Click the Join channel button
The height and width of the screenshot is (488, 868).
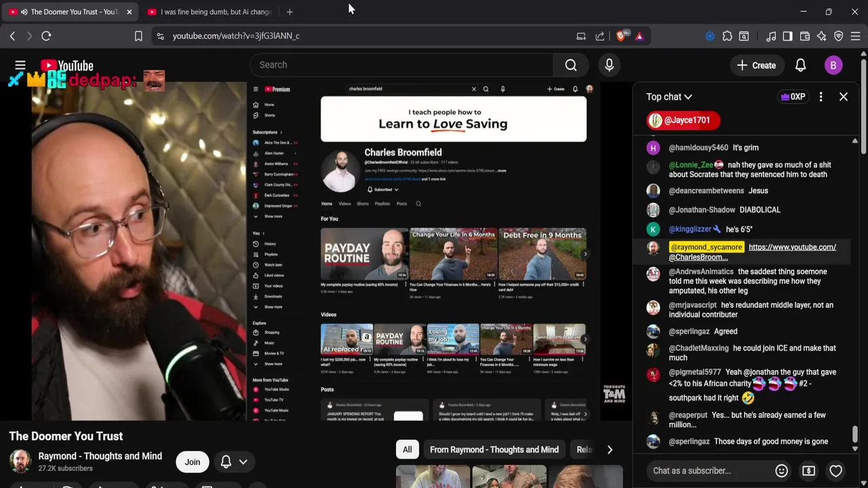pyautogui.click(x=193, y=462)
